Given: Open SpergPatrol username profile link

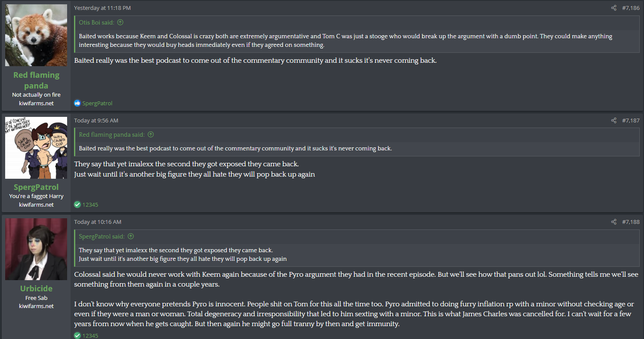Looking at the screenshot, I should [x=36, y=187].
